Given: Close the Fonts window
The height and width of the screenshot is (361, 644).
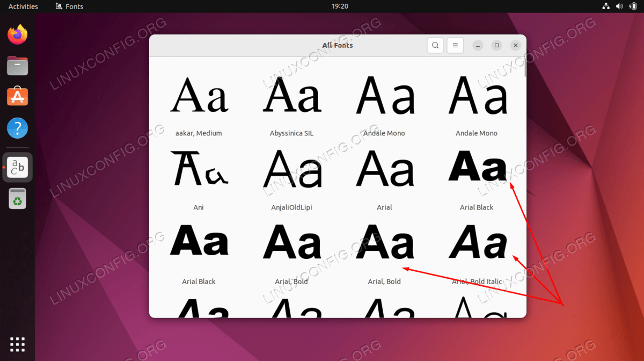Looking at the screenshot, I should (x=515, y=46).
